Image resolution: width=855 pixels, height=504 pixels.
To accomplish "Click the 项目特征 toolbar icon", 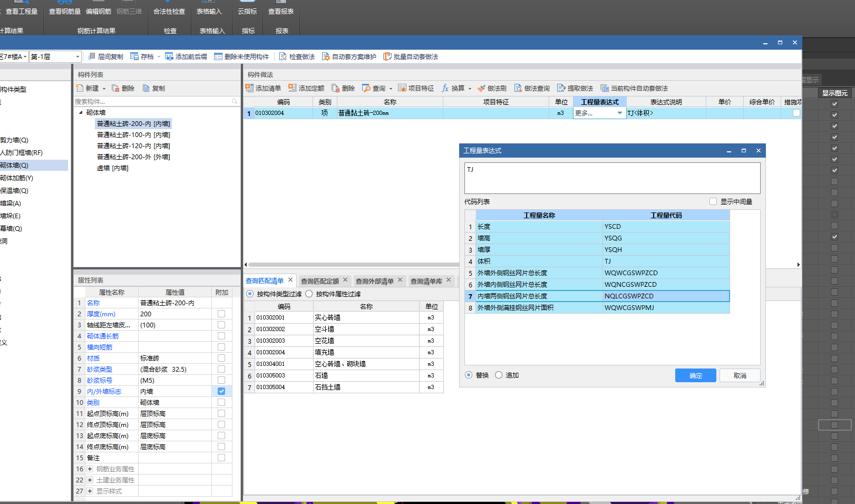I will click(402, 88).
